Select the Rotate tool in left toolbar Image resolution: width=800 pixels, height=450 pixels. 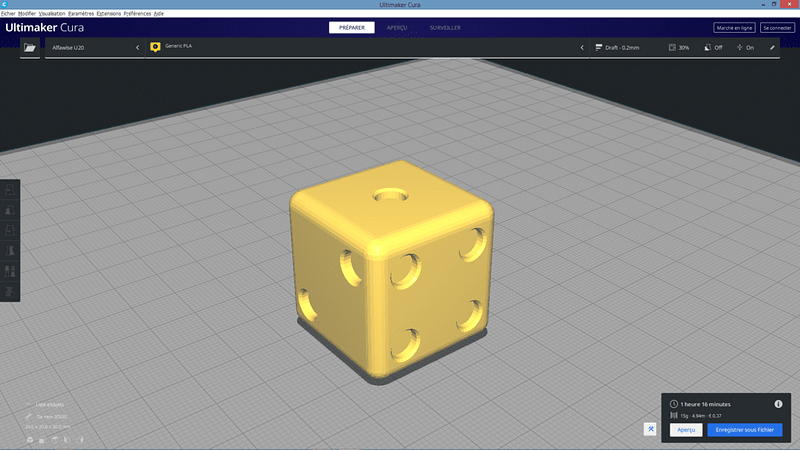[x=10, y=231]
